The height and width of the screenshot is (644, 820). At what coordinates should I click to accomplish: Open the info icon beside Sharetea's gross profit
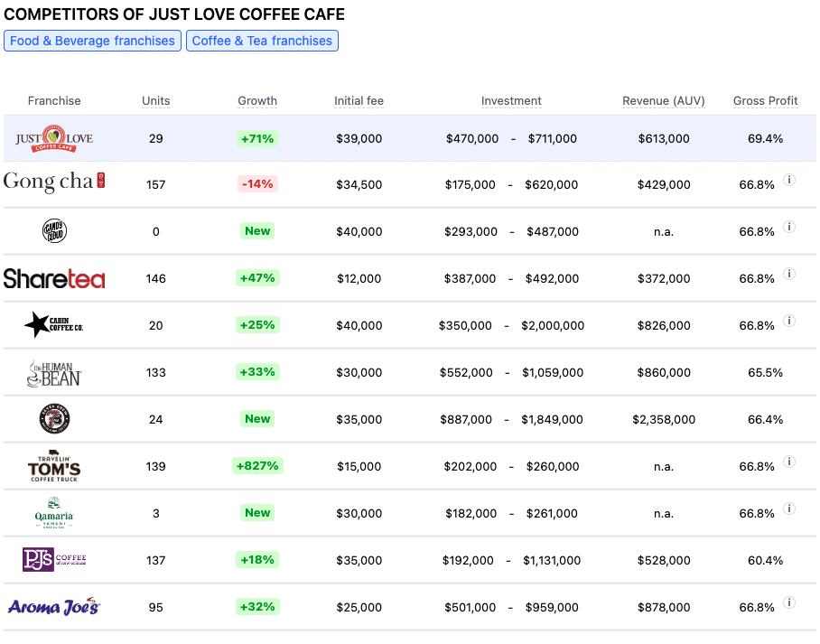pos(789,275)
